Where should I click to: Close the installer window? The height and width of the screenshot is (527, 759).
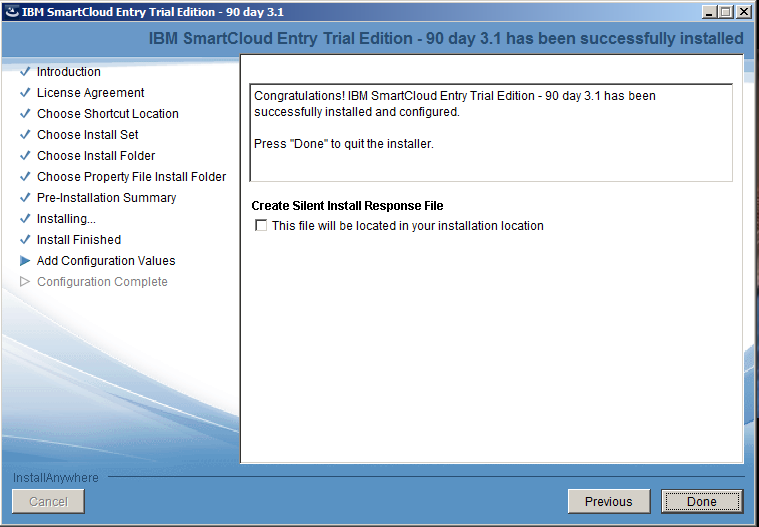point(744,12)
